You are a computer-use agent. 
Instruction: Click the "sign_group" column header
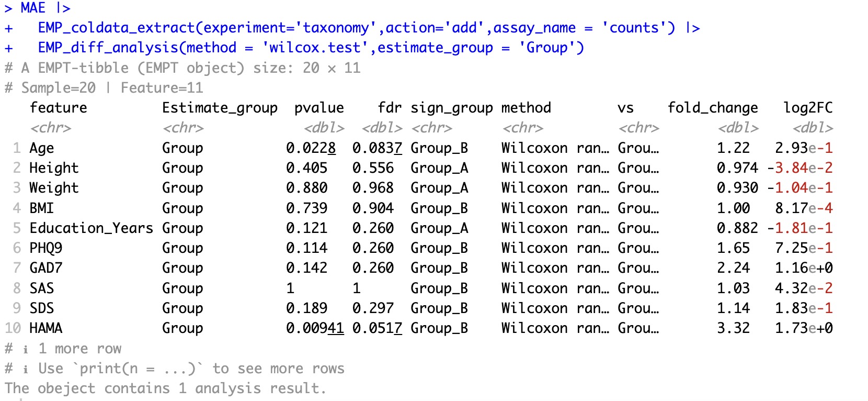click(451, 108)
